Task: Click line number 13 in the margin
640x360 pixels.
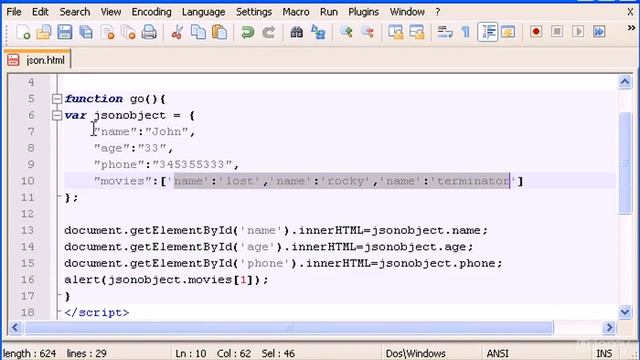Action: coord(27,230)
